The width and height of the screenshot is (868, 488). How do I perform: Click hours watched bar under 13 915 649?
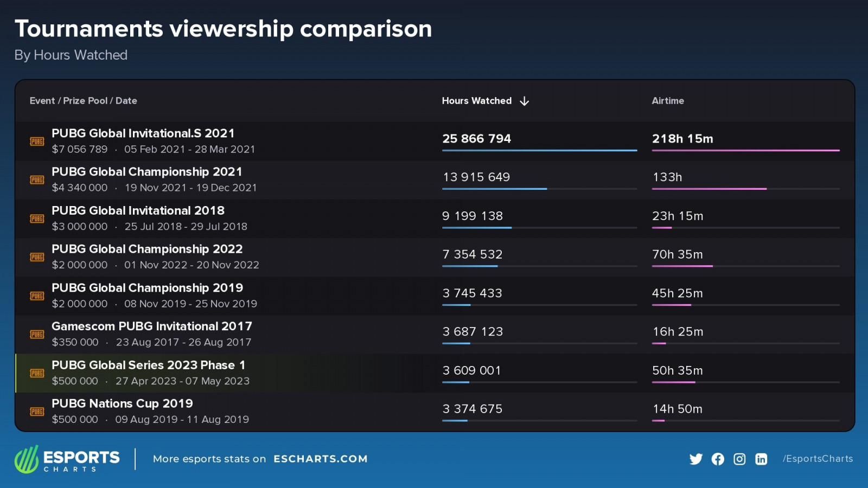pyautogui.click(x=540, y=189)
